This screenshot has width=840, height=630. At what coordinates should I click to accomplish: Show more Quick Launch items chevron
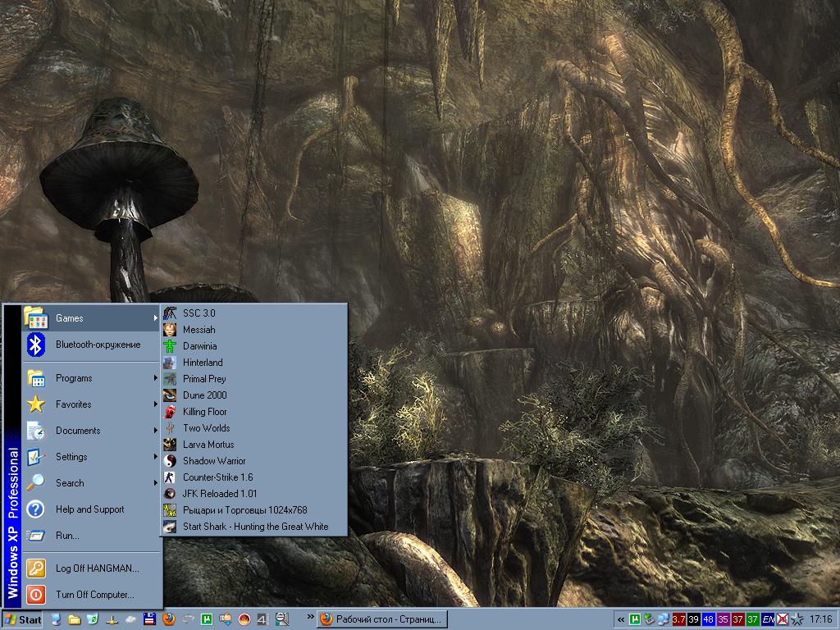(310, 617)
